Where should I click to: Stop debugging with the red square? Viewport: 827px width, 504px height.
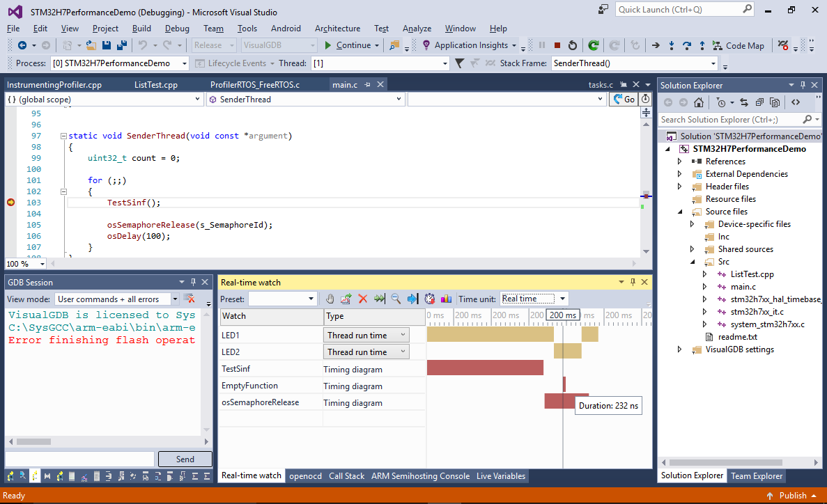click(x=557, y=45)
